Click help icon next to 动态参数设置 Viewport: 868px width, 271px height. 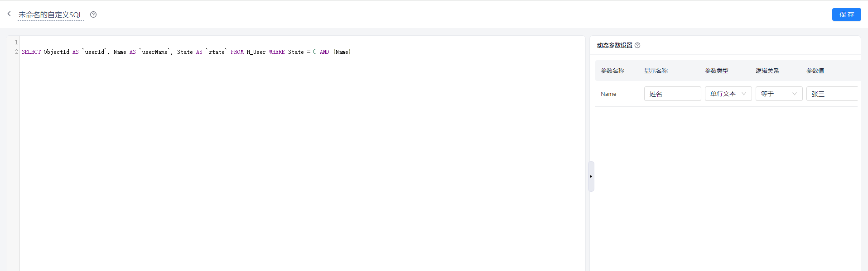tap(637, 45)
